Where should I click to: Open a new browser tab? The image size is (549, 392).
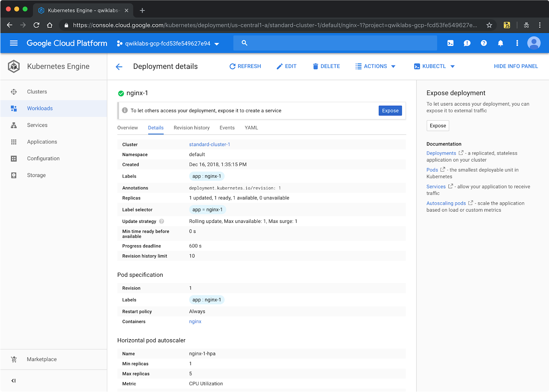(x=142, y=11)
